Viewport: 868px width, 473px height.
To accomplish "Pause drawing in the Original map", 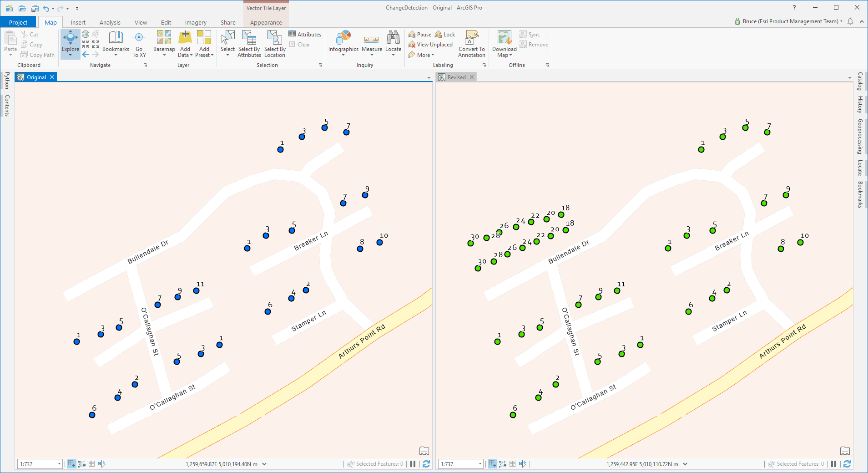I will pos(413,464).
